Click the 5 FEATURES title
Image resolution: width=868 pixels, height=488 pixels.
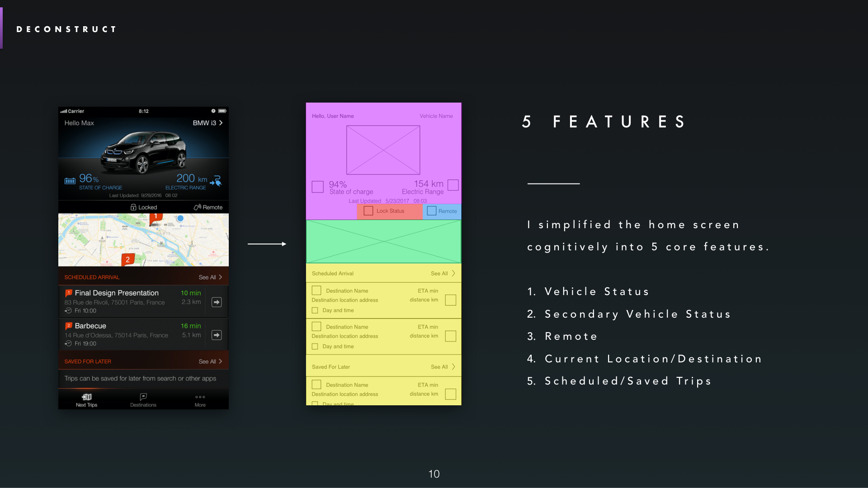[x=604, y=122]
